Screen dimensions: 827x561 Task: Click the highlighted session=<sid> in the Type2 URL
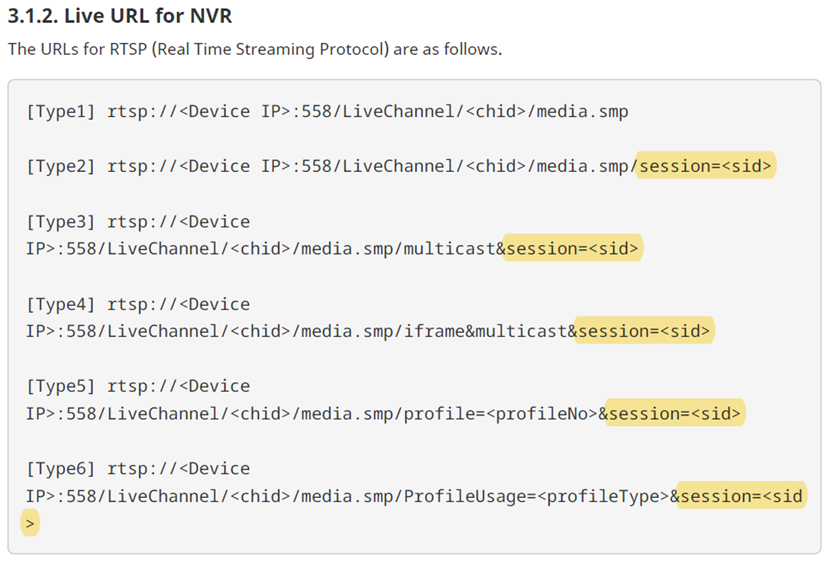point(706,166)
